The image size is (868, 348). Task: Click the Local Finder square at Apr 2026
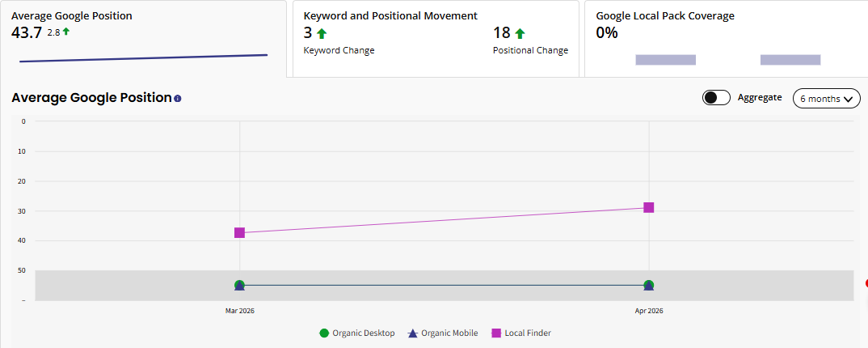(x=648, y=208)
